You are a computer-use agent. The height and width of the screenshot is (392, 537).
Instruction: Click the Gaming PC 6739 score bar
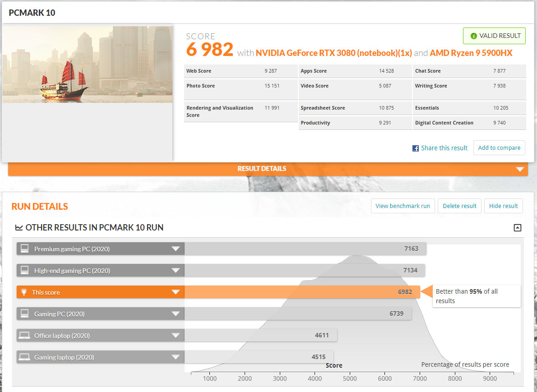click(x=298, y=314)
